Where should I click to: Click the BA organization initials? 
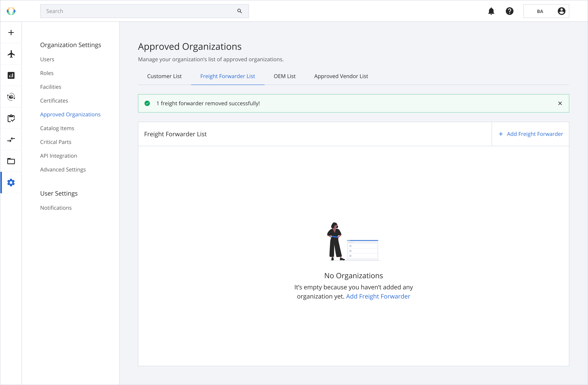[540, 11]
